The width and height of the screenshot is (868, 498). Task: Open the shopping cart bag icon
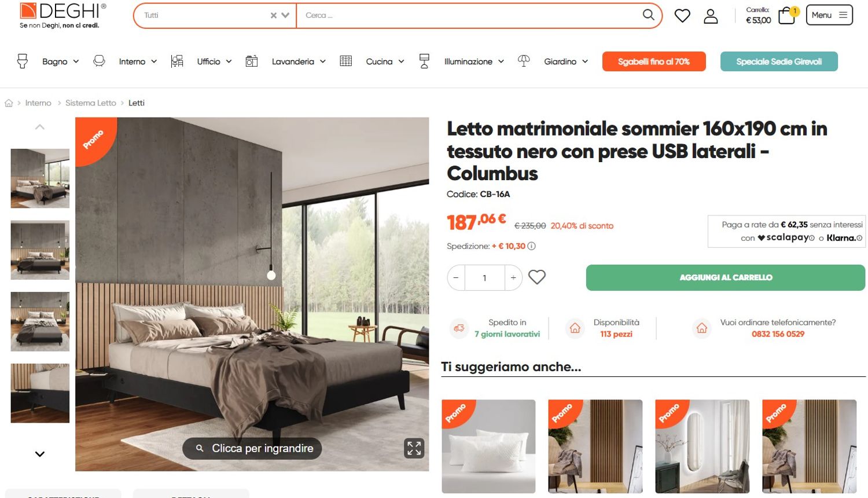[787, 16]
